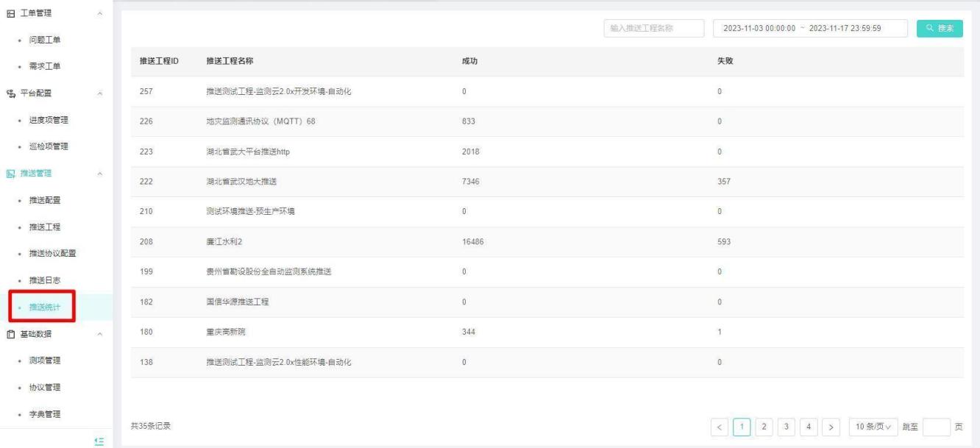Select 推送协议配置 menu item
The width and height of the screenshot is (980, 448).
[52, 254]
